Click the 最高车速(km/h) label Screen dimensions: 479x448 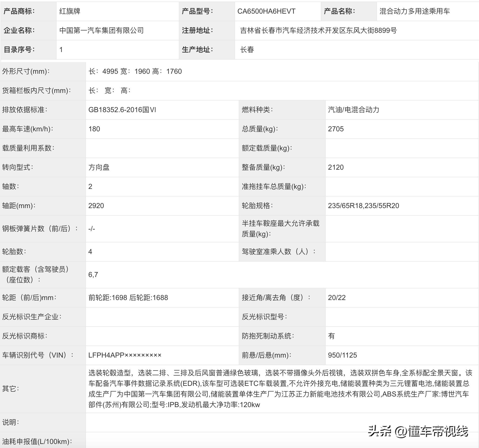28,129
